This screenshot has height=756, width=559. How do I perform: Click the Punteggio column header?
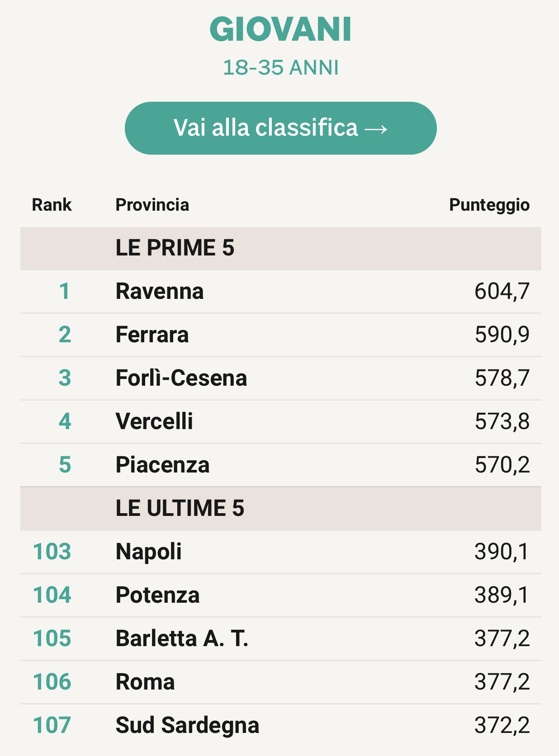(489, 205)
